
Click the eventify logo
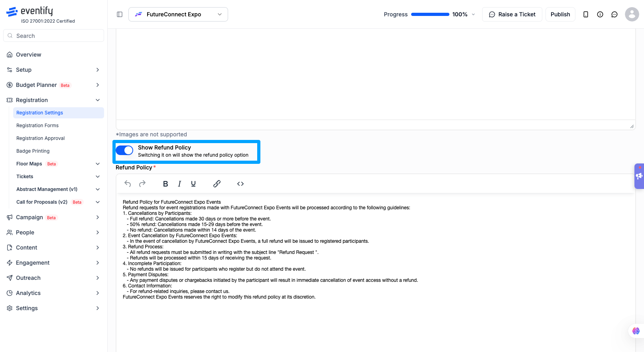coord(30,11)
